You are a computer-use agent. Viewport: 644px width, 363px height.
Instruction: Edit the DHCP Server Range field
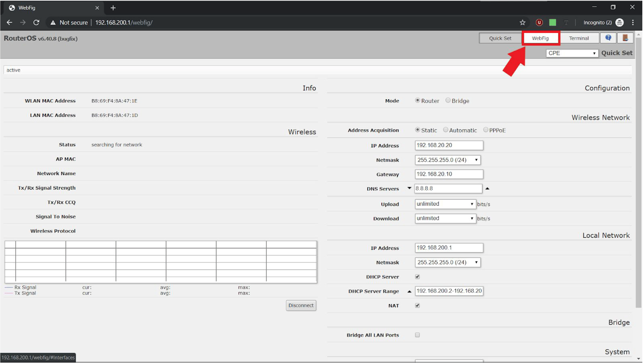click(449, 291)
